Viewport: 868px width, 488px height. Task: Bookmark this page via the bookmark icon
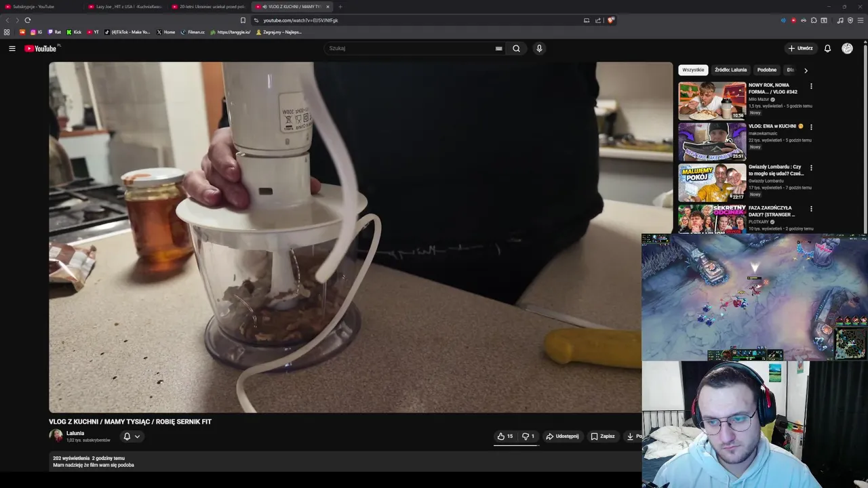click(243, 20)
